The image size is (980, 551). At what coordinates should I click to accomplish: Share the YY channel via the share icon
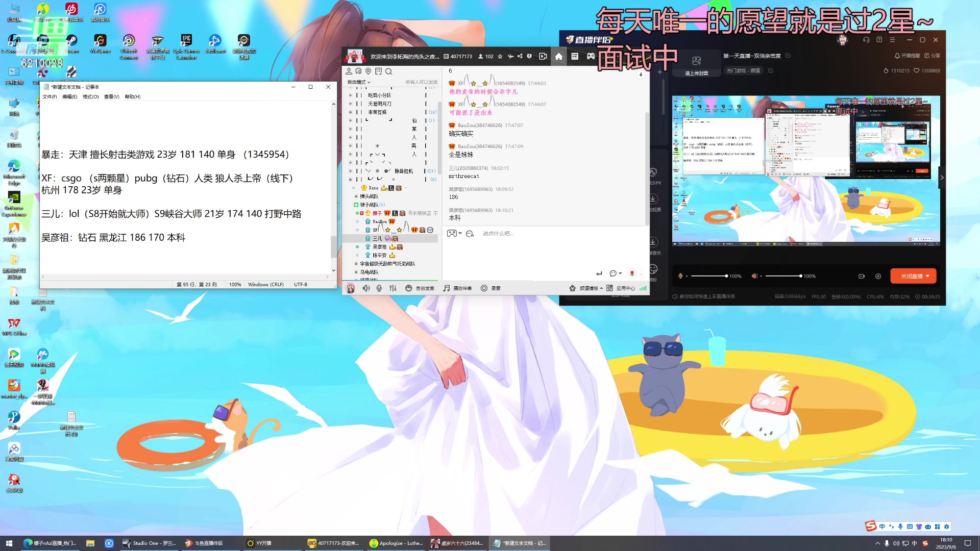pyautogui.click(x=520, y=57)
